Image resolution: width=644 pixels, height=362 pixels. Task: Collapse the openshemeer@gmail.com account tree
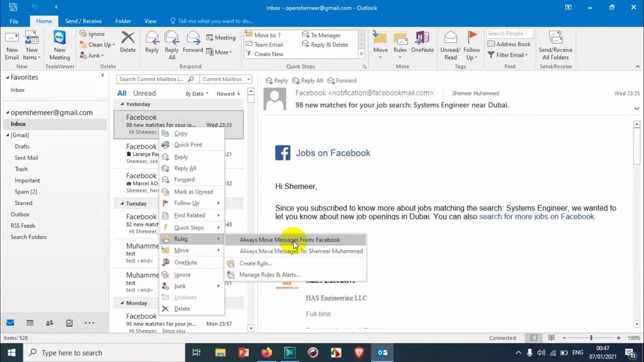click(8, 113)
